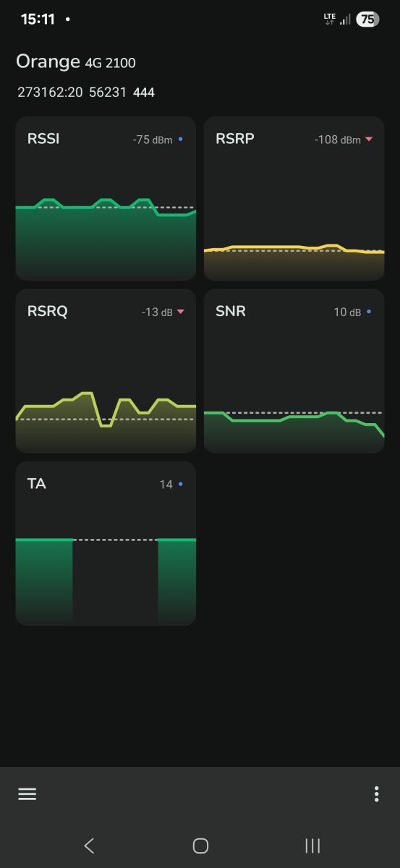400x868 pixels.
Task: Tap the RSSI blue dot indicator
Action: pyautogui.click(x=180, y=139)
